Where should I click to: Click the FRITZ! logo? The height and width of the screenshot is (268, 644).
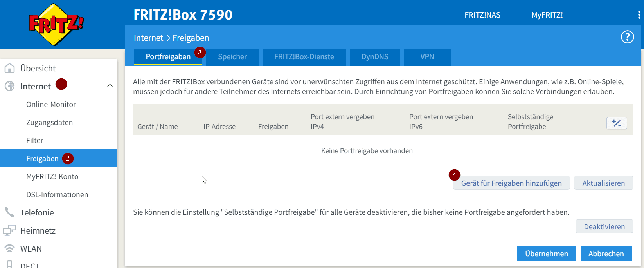point(57,24)
